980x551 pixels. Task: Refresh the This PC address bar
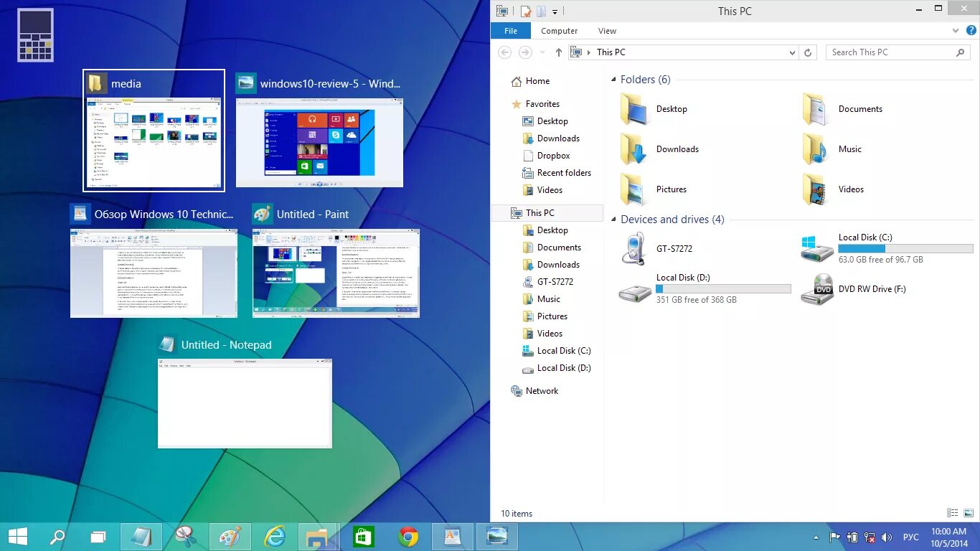tap(808, 52)
